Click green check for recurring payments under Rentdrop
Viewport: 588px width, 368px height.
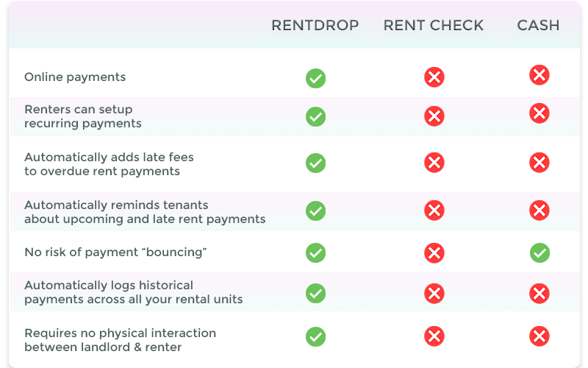click(315, 116)
